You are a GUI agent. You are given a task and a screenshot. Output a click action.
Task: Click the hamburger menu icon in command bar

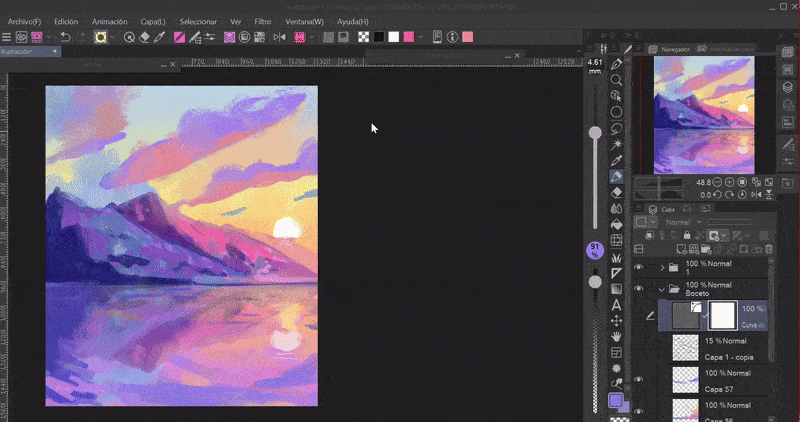click(6, 37)
